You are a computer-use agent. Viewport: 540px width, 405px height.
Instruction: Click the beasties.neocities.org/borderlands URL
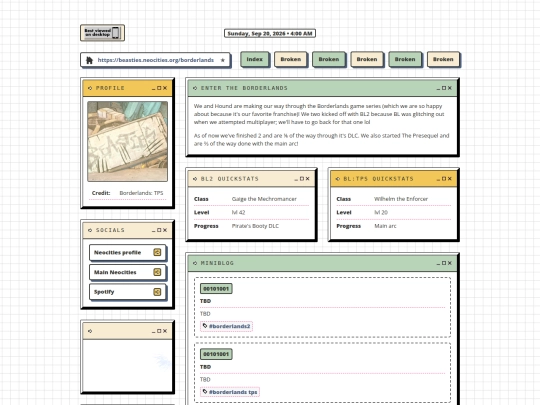[156, 60]
